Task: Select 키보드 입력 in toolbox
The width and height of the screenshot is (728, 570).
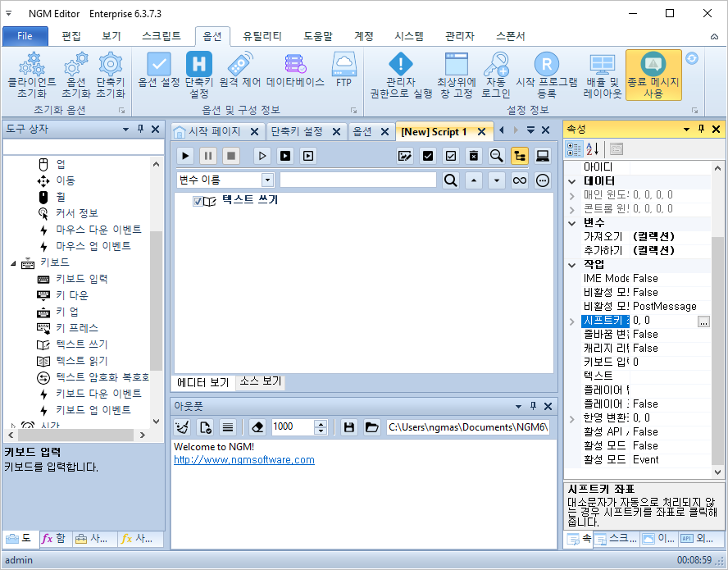Action: [82, 279]
